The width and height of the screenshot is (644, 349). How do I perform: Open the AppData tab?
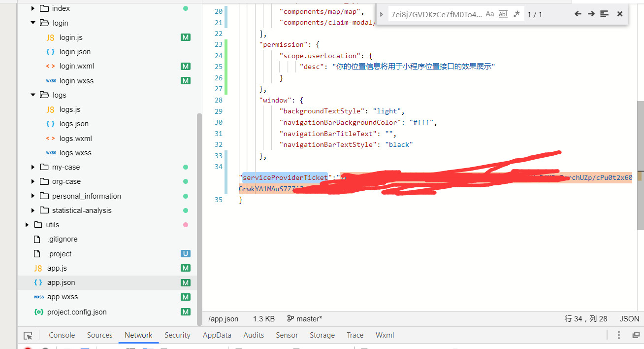[x=217, y=335]
